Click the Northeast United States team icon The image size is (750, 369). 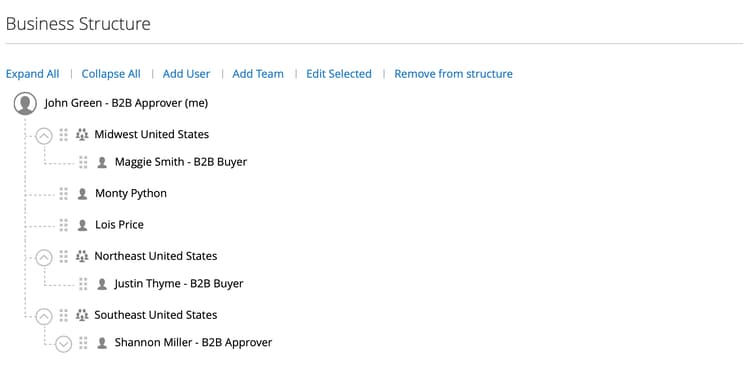(82, 257)
